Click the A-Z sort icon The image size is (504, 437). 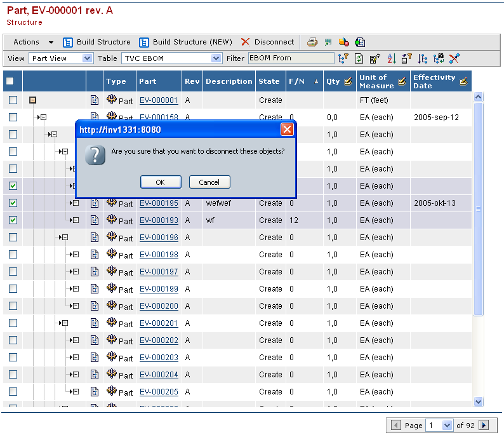click(x=392, y=58)
